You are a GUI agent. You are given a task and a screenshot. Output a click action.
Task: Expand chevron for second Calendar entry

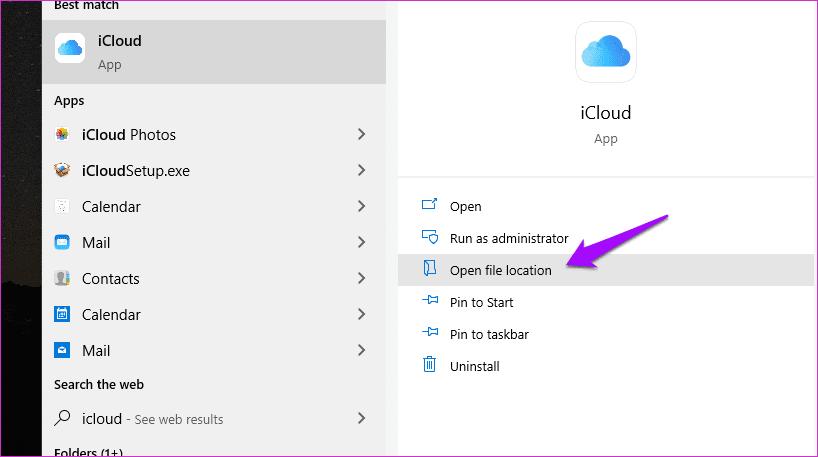tap(362, 314)
